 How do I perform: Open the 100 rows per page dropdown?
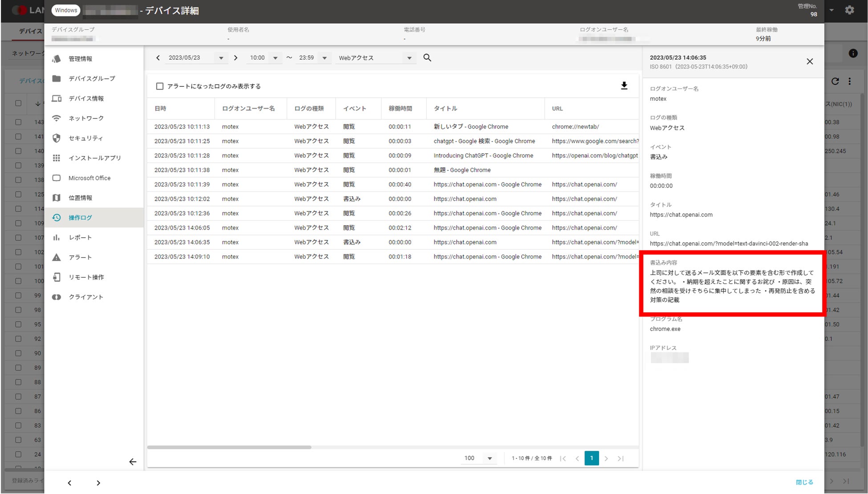pyautogui.click(x=490, y=458)
